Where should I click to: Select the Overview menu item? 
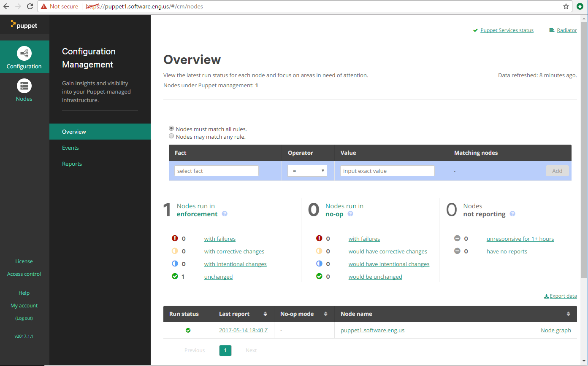point(100,132)
